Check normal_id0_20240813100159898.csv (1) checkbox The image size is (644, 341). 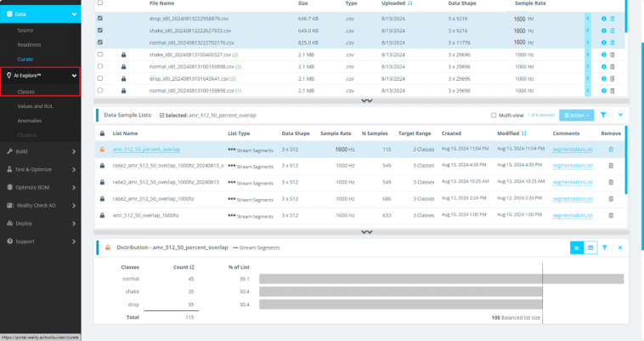pos(99,90)
